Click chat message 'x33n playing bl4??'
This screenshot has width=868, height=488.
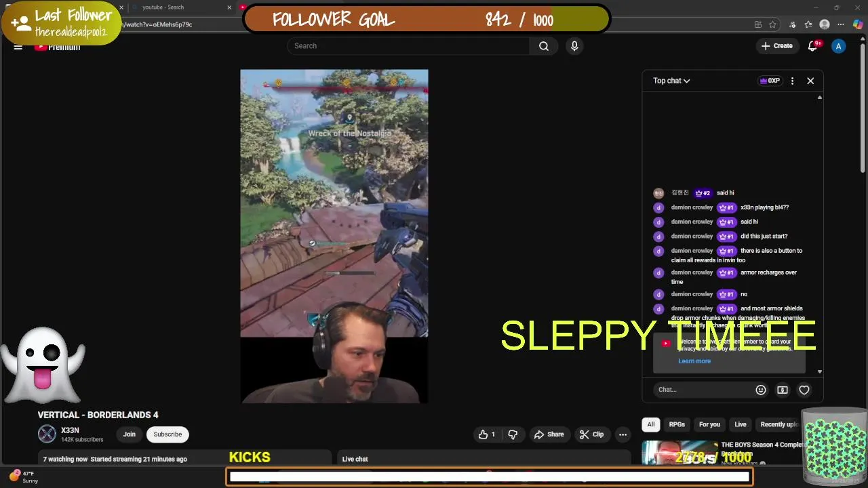765,207
